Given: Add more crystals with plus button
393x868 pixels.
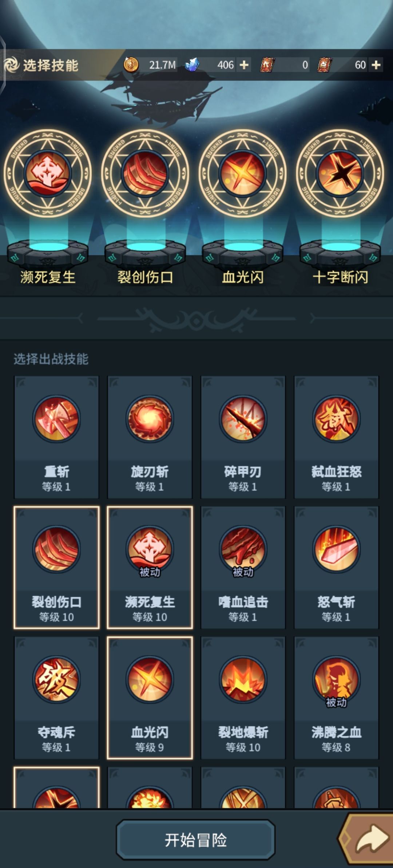Looking at the screenshot, I should coord(244,65).
